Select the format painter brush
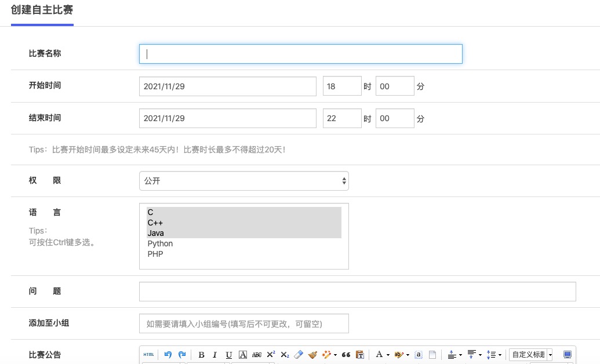 [x=312, y=355]
